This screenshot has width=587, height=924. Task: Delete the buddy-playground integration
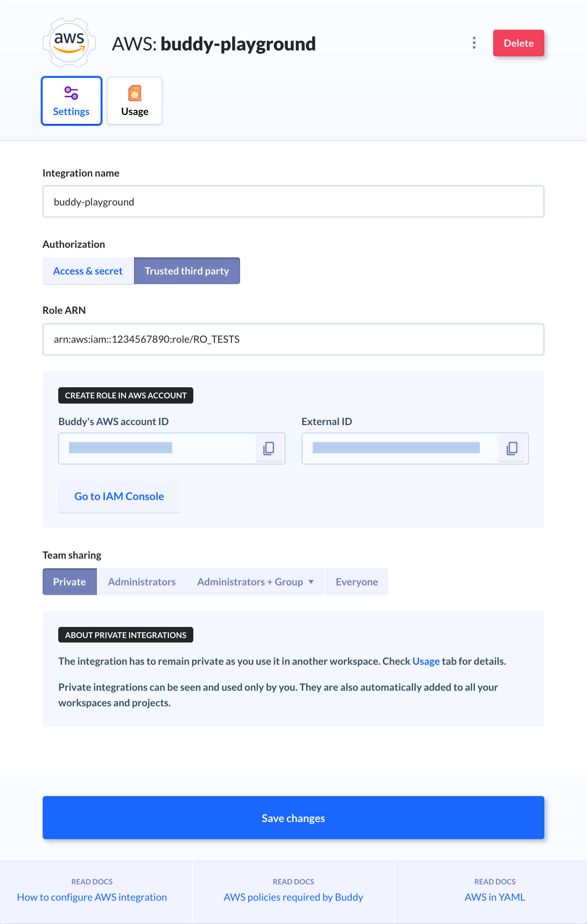click(x=518, y=43)
